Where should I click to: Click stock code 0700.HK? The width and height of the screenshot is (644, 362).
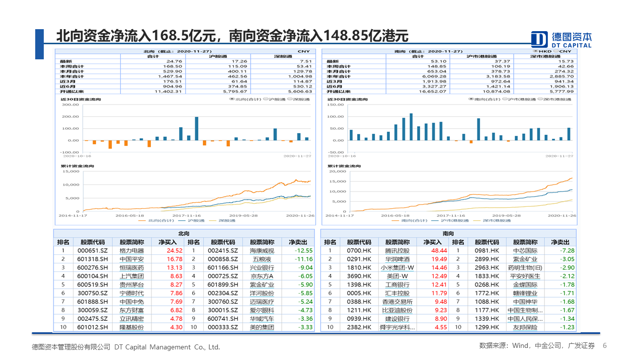[359, 250]
